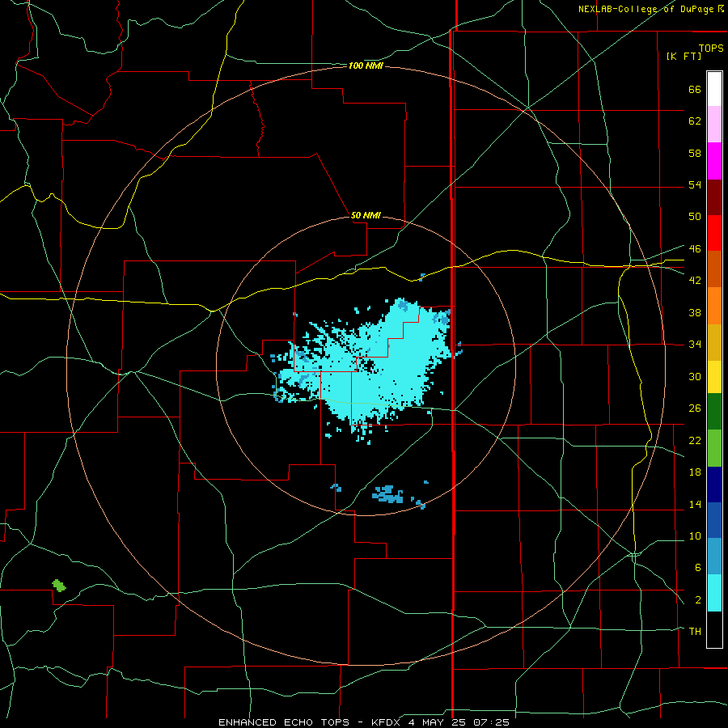Click the legend value 10
This screenshot has height=728, width=728.
(x=695, y=535)
